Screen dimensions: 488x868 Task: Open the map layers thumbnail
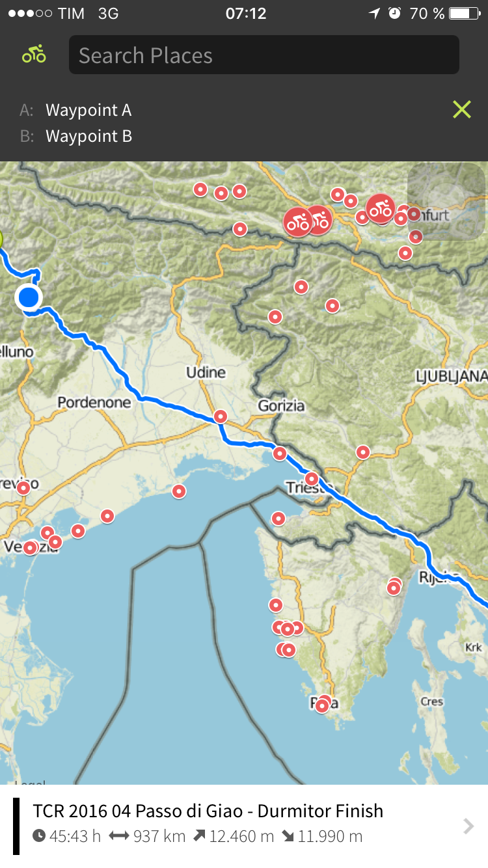pyautogui.click(x=446, y=201)
